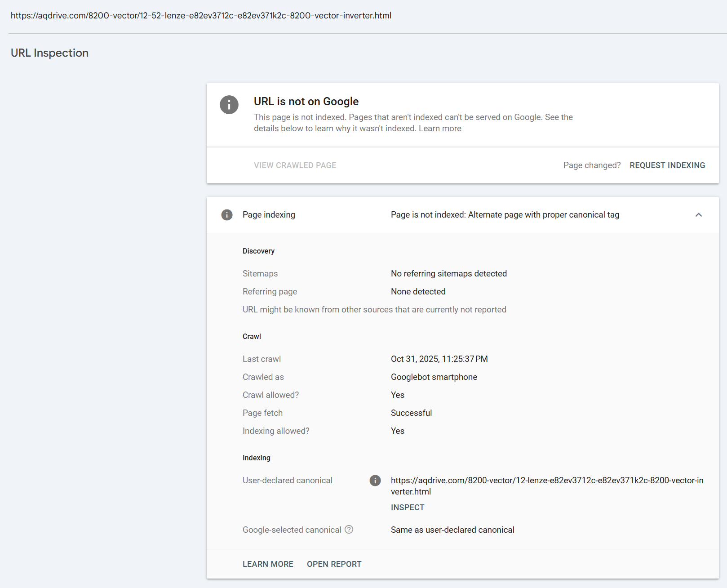Open the help icon for Google-selected canonical

349,530
